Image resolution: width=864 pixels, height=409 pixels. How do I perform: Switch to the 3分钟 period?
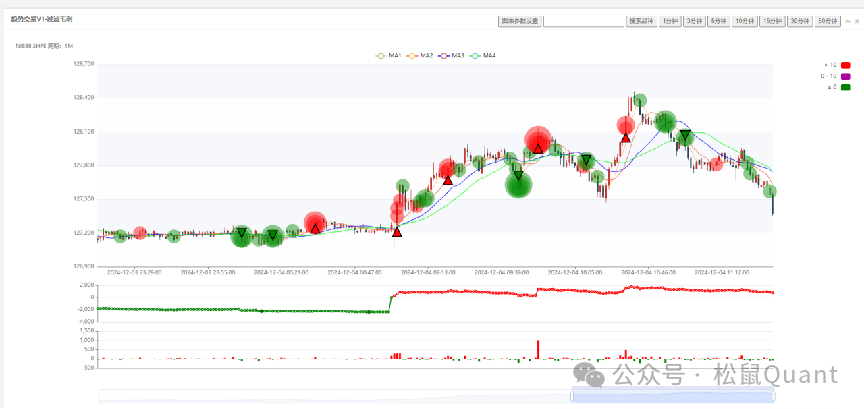coord(694,20)
